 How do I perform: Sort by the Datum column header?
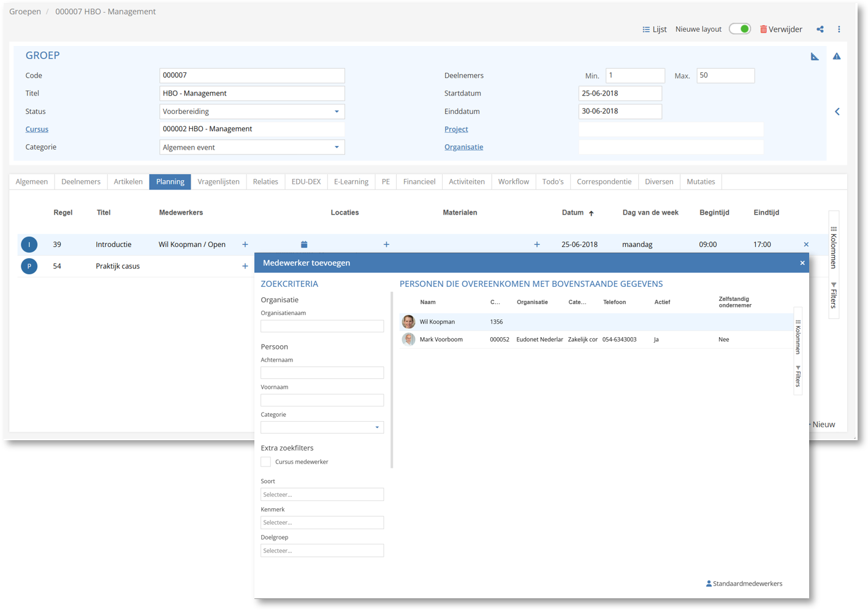pyautogui.click(x=573, y=213)
